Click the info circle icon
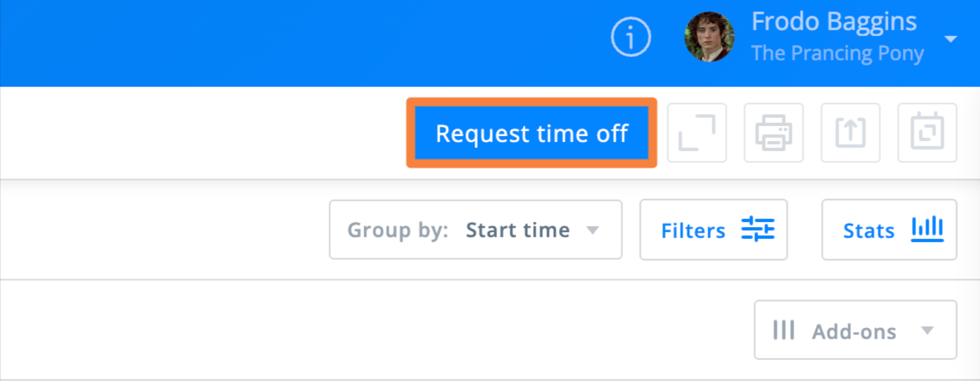The height and width of the screenshot is (381, 980). pos(631,37)
